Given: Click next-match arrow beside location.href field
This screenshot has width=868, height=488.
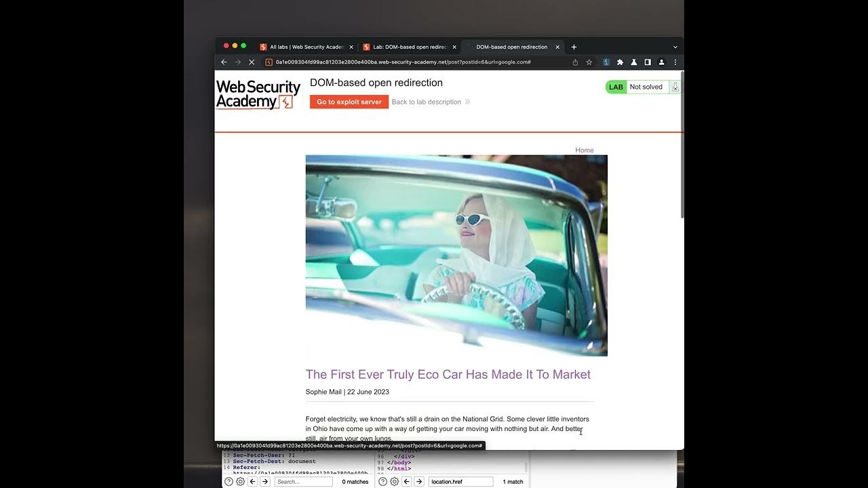Looking at the screenshot, I should [x=419, y=481].
